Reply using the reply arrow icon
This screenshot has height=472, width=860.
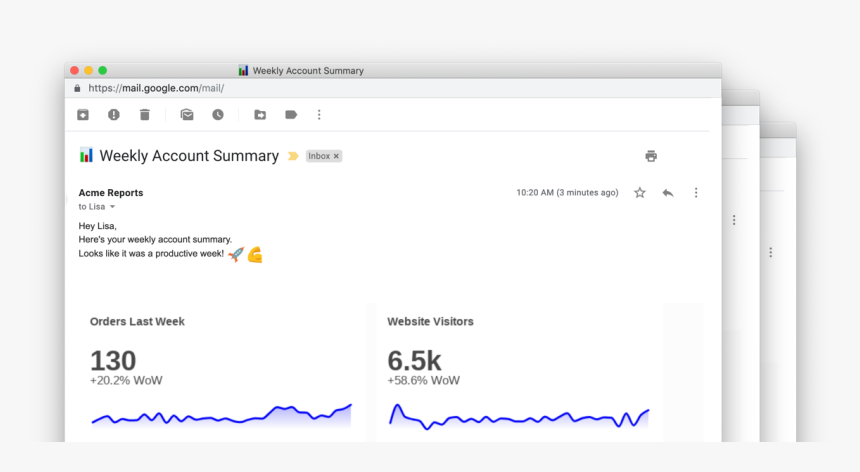[667, 192]
